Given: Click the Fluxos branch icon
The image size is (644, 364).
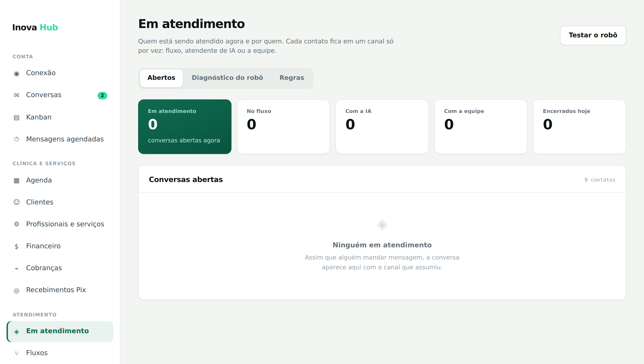Looking at the screenshot, I should (17, 353).
